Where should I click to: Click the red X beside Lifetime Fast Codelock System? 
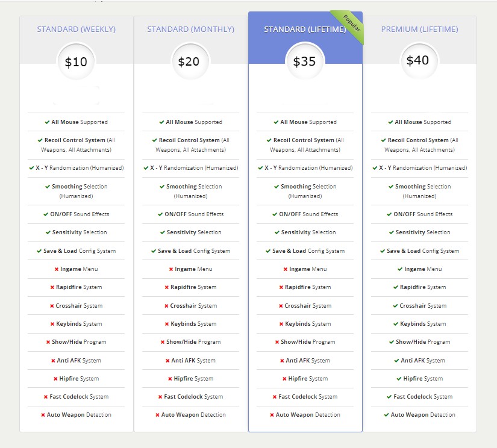coord(275,397)
